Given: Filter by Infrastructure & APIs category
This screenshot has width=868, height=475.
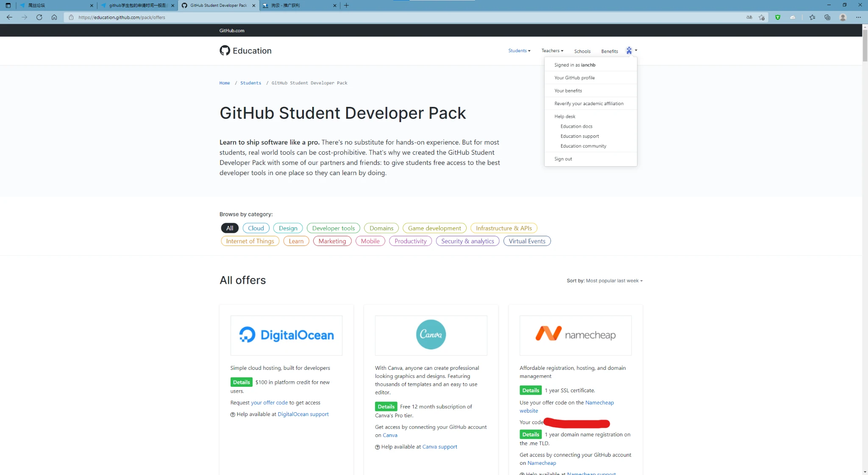Looking at the screenshot, I should (504, 228).
